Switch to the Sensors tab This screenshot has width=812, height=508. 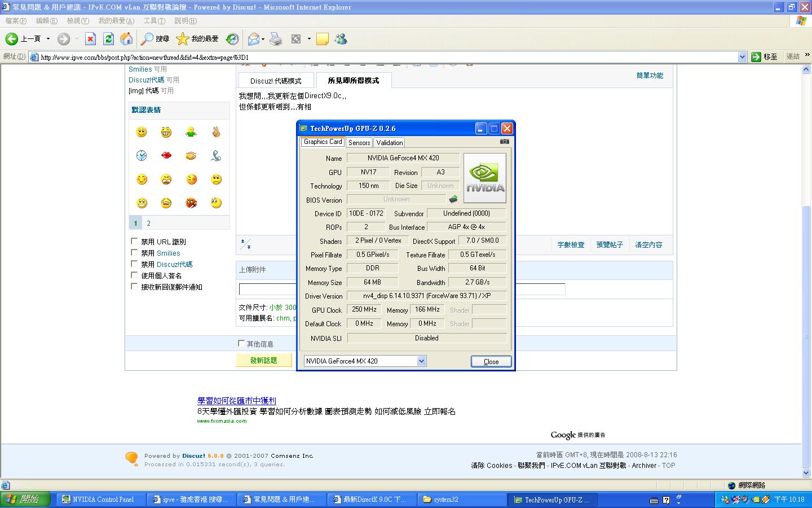[359, 143]
